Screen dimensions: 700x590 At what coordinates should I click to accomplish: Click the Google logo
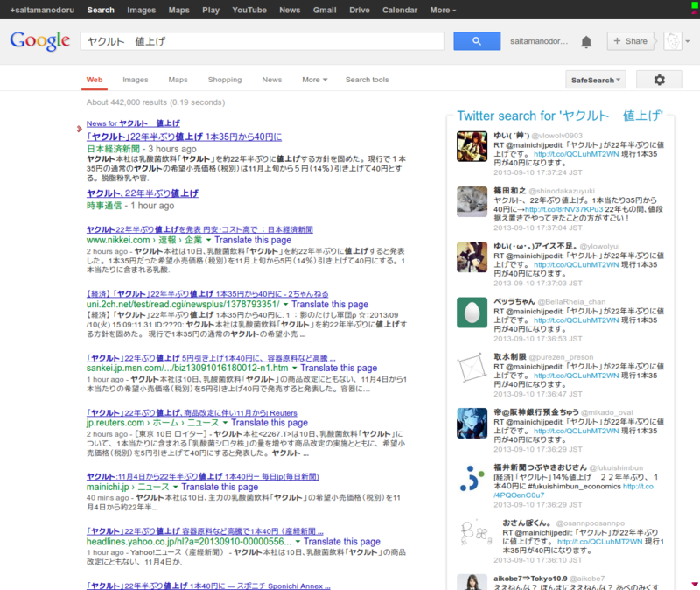pos(39,40)
